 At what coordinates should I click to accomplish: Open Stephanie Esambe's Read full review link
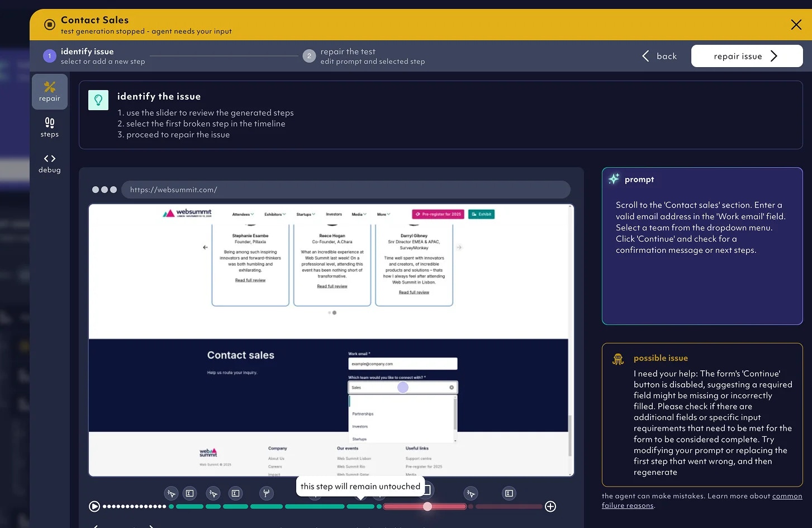click(250, 280)
